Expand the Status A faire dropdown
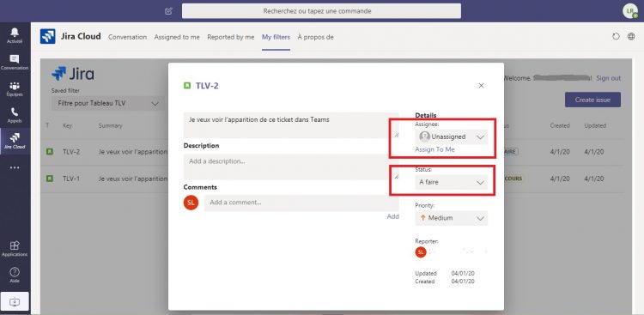 452,182
